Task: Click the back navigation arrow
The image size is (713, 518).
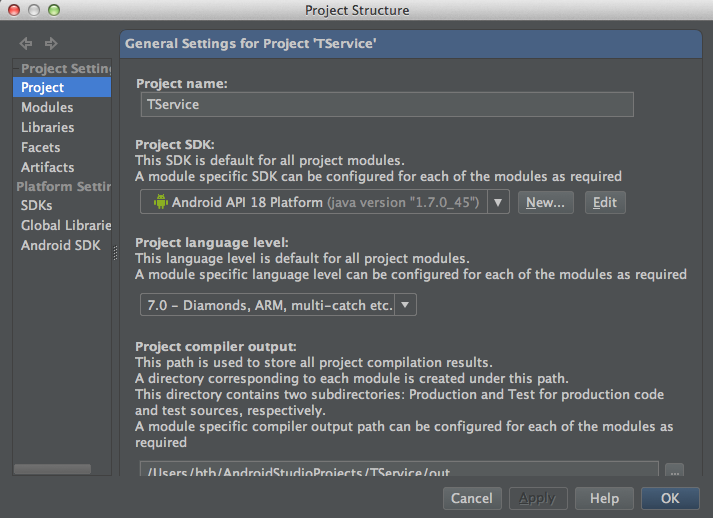Action: [26, 44]
